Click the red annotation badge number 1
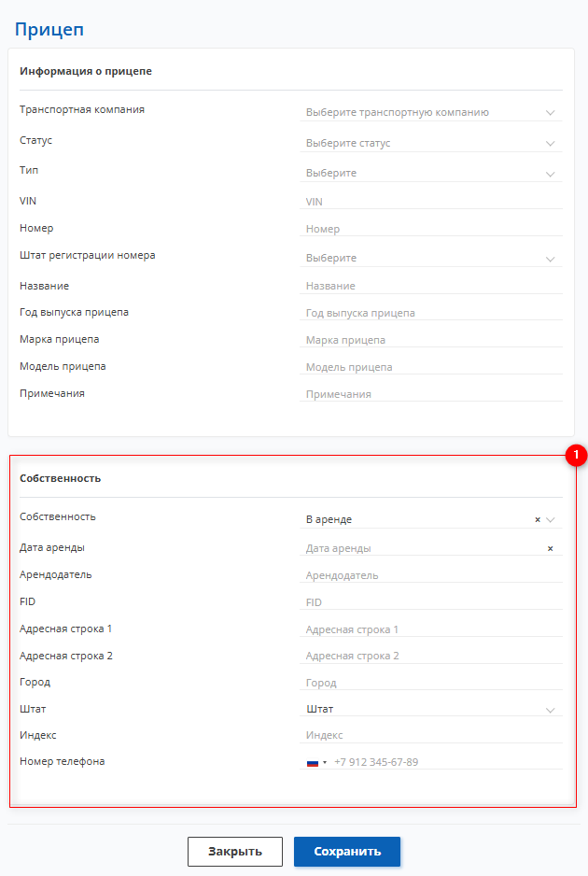Viewport: 588px width, 876px height. pos(576,455)
